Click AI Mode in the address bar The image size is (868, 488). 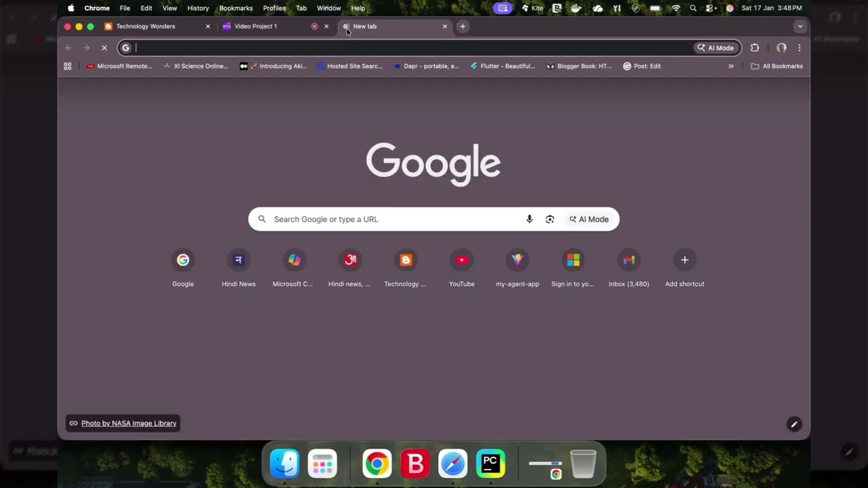pos(716,47)
